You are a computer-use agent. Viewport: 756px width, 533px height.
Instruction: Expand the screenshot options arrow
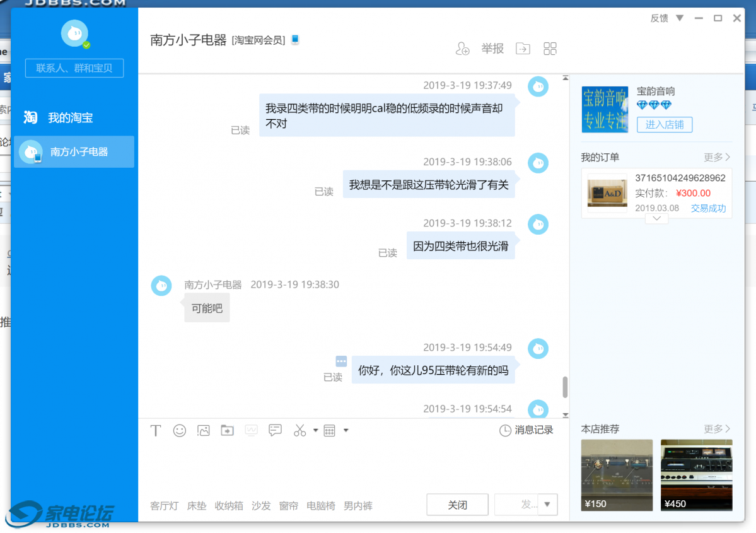315,430
